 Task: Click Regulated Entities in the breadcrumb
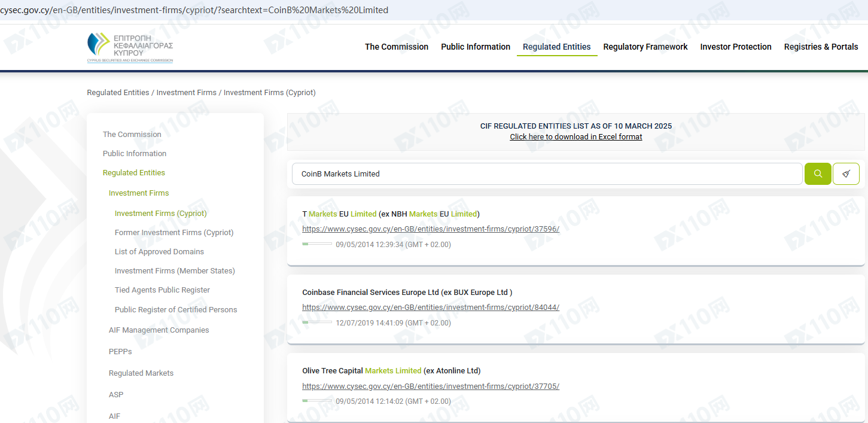pyautogui.click(x=118, y=93)
